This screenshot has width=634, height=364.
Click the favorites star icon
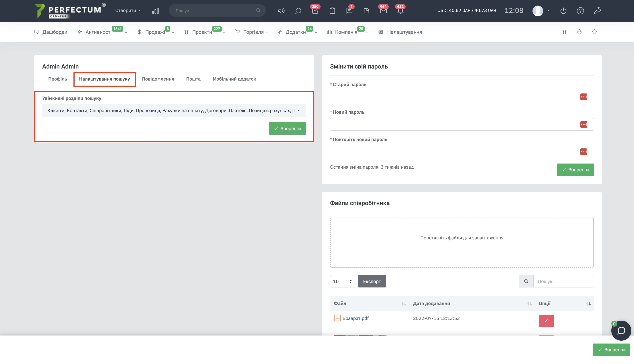pos(594,32)
